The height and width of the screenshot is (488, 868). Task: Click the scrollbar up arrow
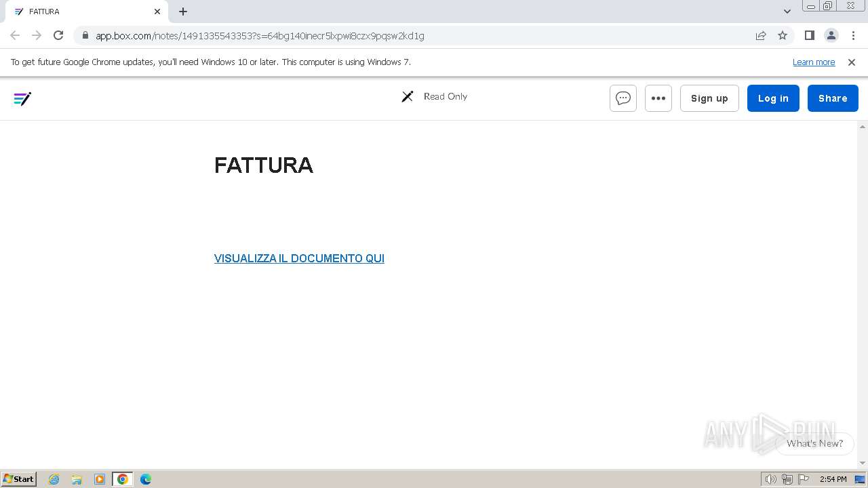click(863, 127)
